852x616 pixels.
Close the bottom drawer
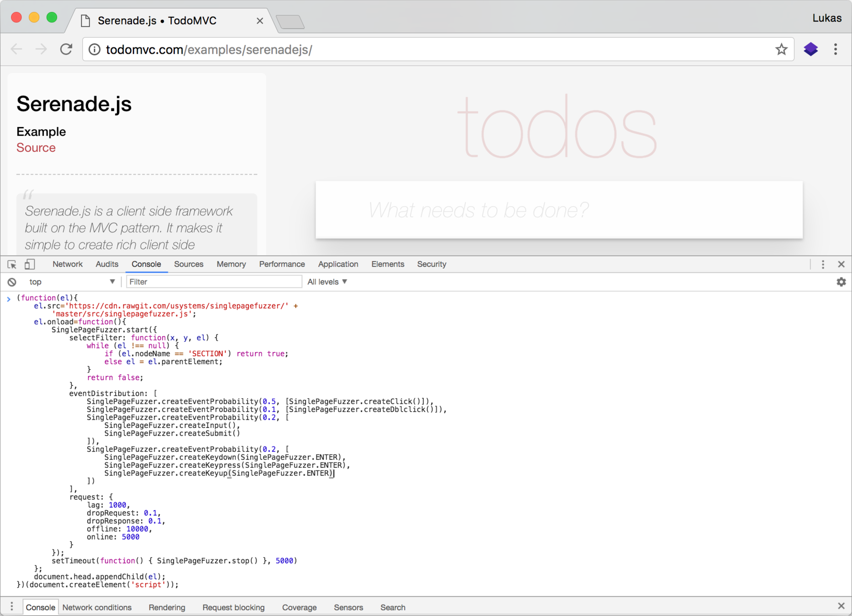[841, 606]
